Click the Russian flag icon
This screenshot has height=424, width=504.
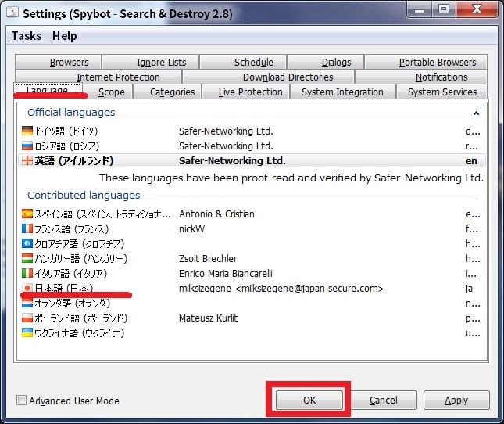coord(27,146)
